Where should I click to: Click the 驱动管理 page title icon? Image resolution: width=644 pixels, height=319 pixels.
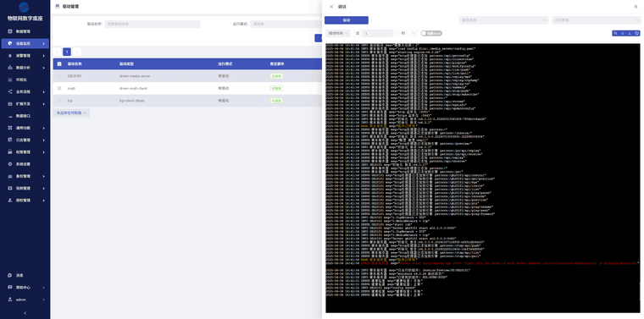point(57,7)
